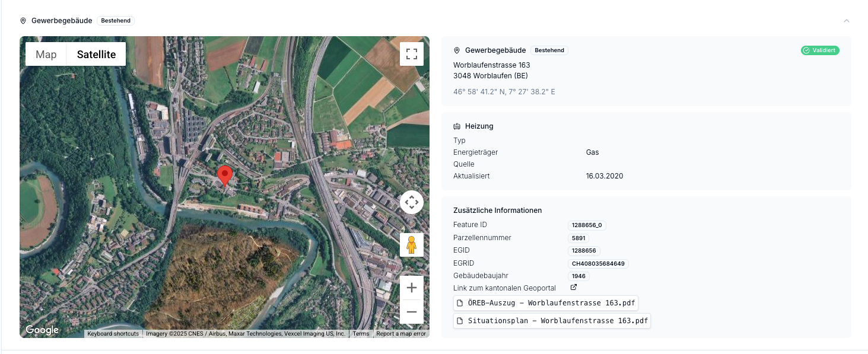Open the map Terms link
The height and width of the screenshot is (354, 868).
point(361,334)
